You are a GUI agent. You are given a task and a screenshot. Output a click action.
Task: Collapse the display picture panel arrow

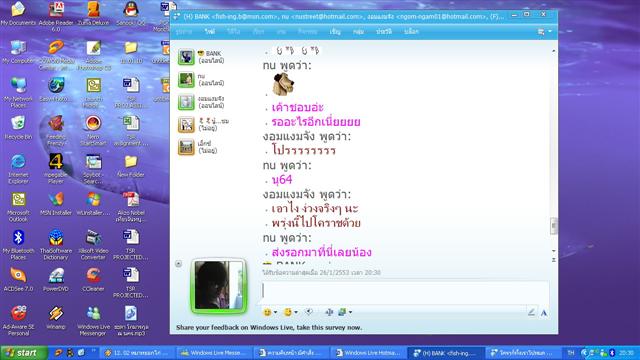(178, 264)
